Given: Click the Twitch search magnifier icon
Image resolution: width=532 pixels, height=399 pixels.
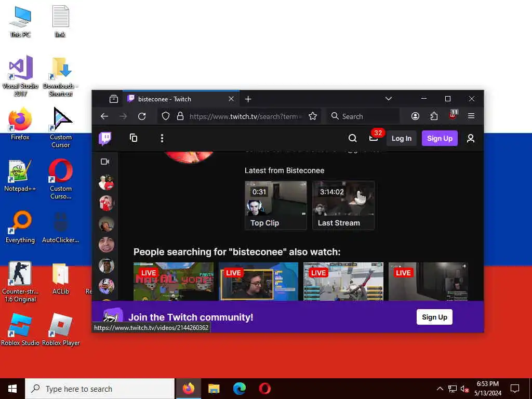Looking at the screenshot, I should (x=353, y=138).
